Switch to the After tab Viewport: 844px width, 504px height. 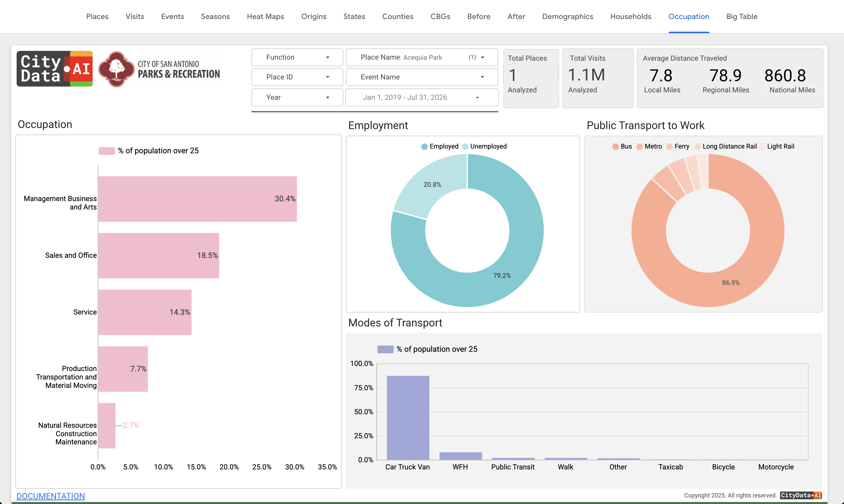coord(516,16)
